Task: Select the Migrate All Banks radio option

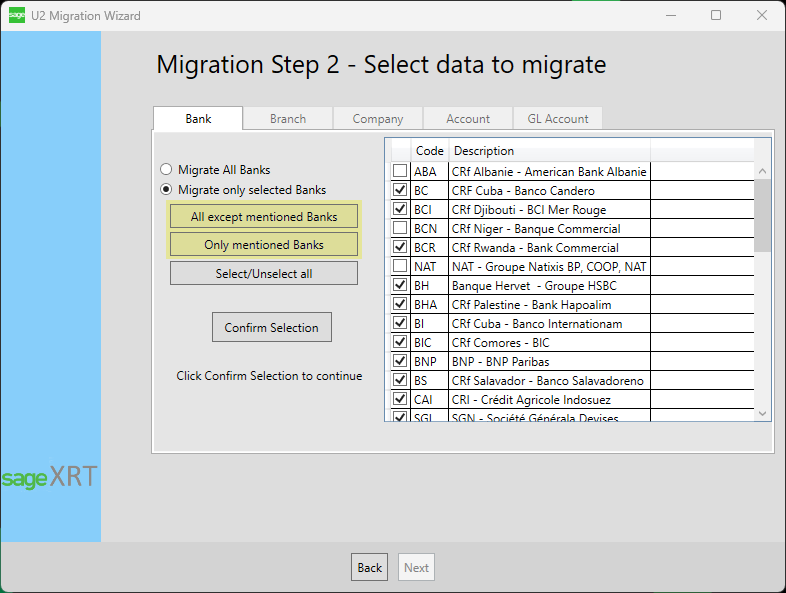Action: click(166, 170)
